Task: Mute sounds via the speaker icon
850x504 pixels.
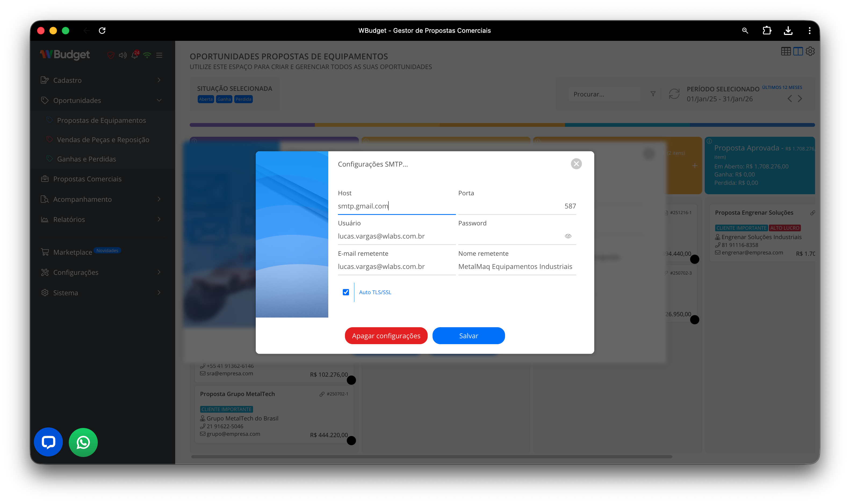Action: 123,55
